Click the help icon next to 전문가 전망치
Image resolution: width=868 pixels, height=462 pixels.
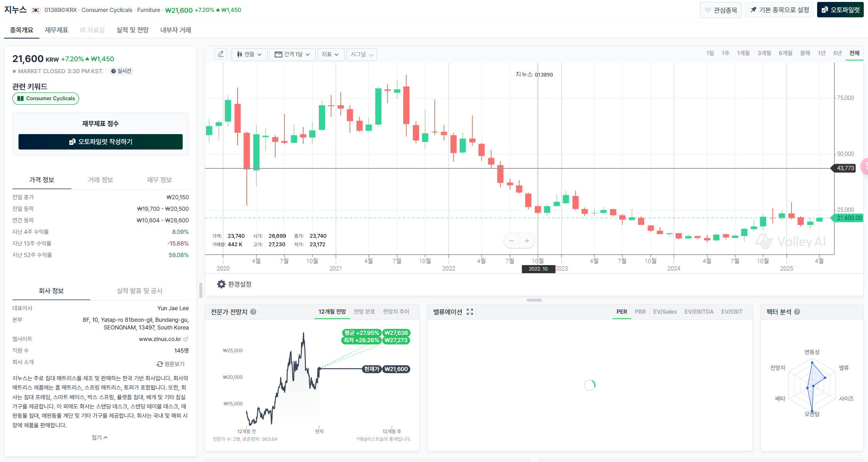pyautogui.click(x=253, y=312)
